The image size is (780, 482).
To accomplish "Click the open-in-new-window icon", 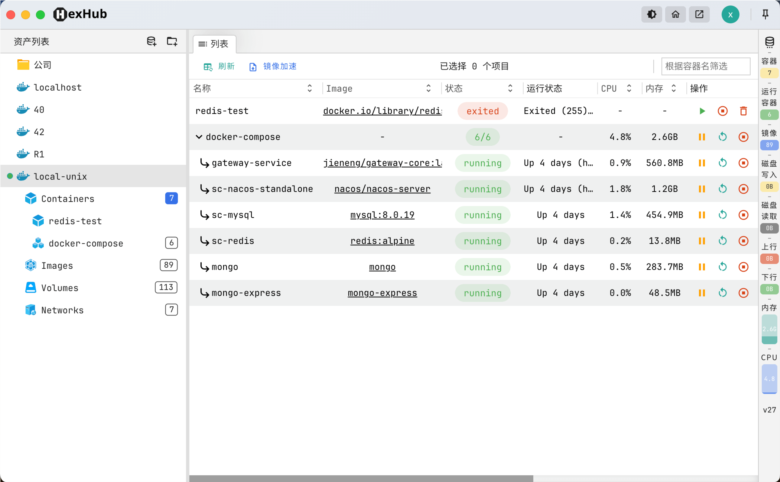I will pos(699,14).
